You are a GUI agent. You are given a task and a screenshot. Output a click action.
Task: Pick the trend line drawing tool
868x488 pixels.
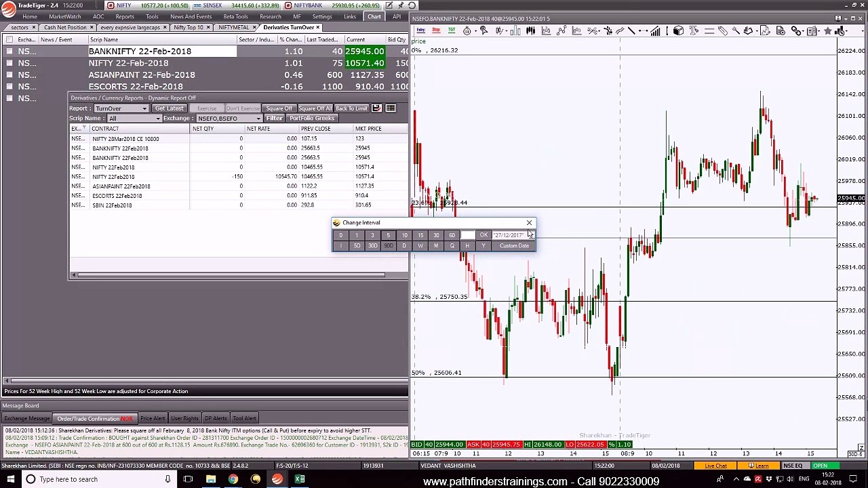(x=631, y=30)
